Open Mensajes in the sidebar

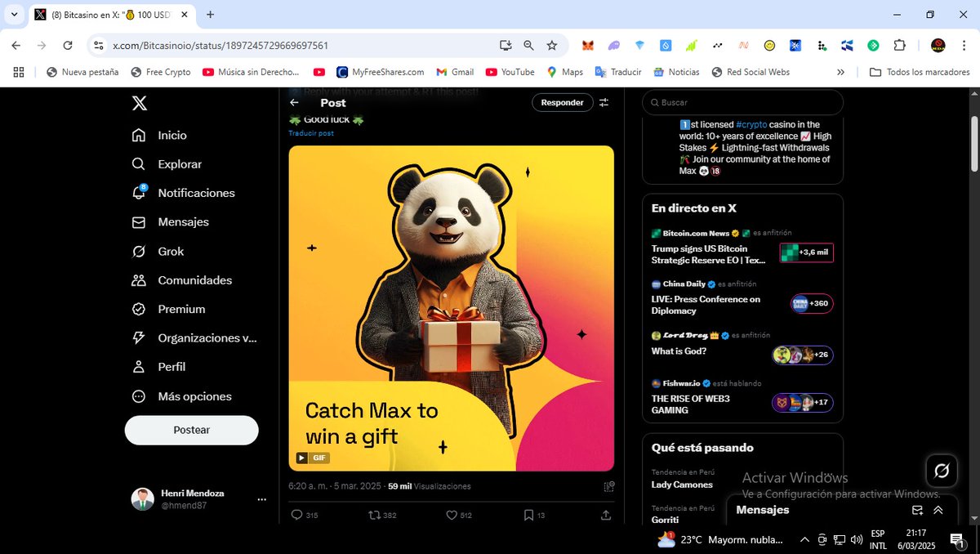(171, 222)
